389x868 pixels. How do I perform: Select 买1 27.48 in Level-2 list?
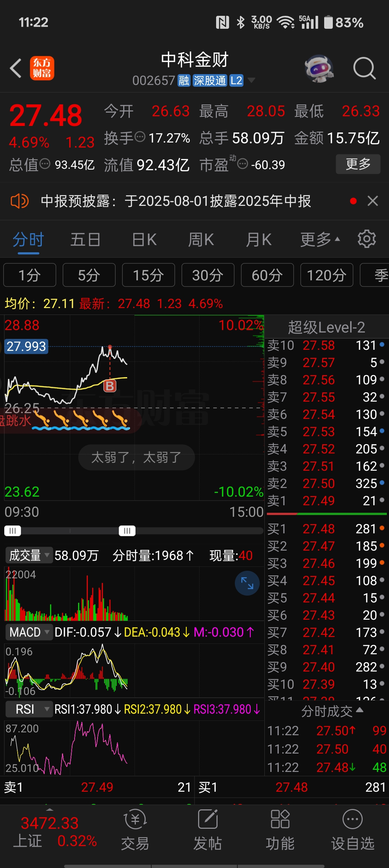(326, 529)
